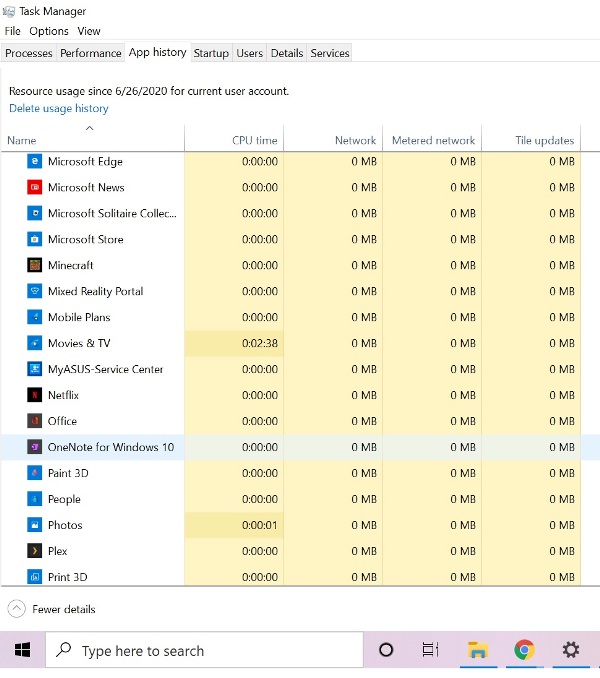The width and height of the screenshot is (600, 678).
Task: Click the MyASUS-Service Center icon
Action: click(35, 369)
